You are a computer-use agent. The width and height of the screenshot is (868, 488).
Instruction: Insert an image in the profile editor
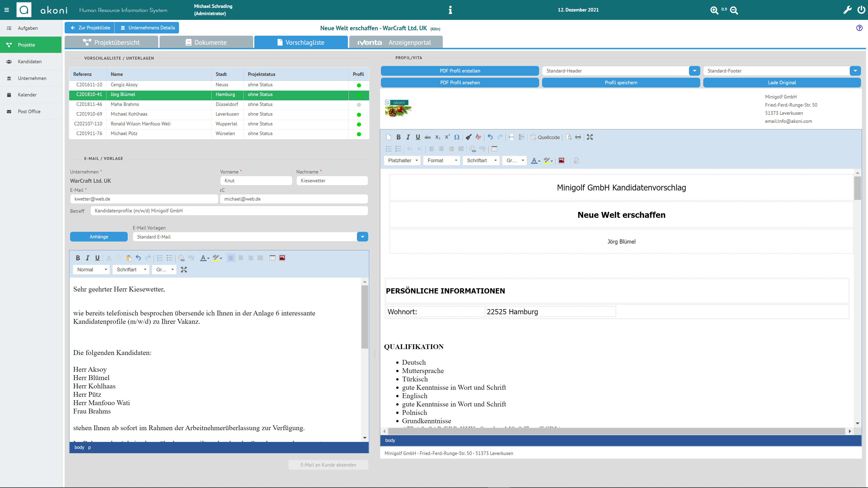pyautogui.click(x=561, y=161)
